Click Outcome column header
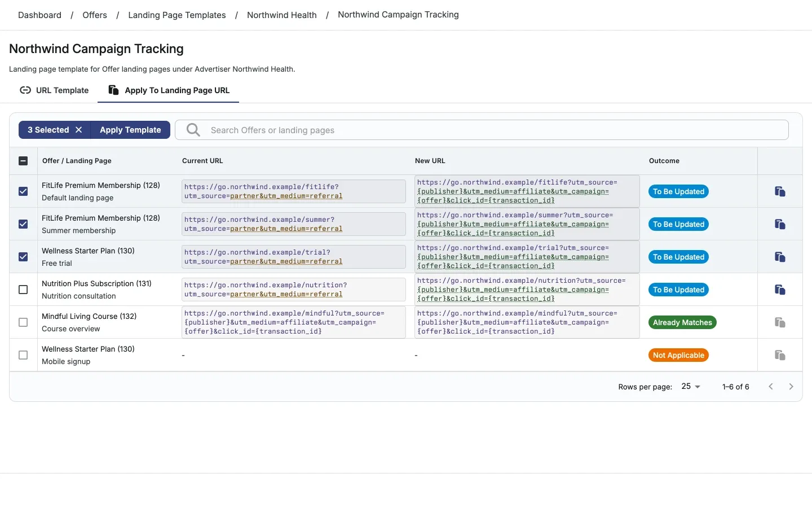Viewport: 812px width, 508px height. click(x=664, y=161)
